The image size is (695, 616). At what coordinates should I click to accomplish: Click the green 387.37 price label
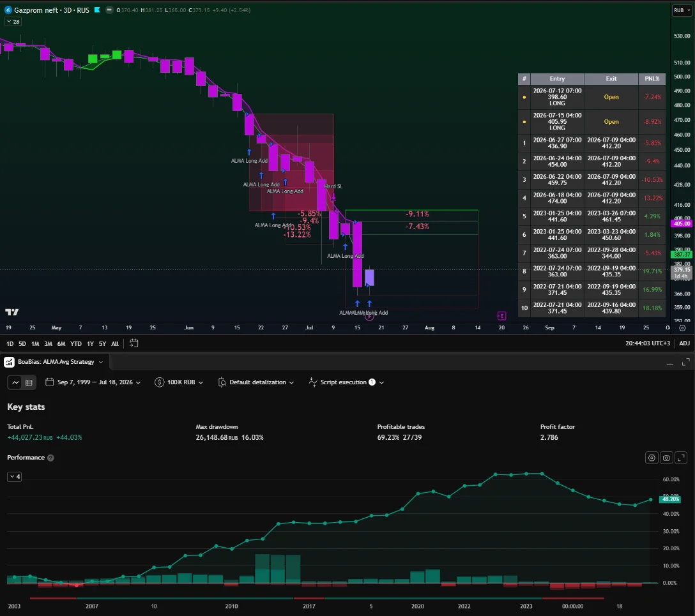[x=682, y=255]
